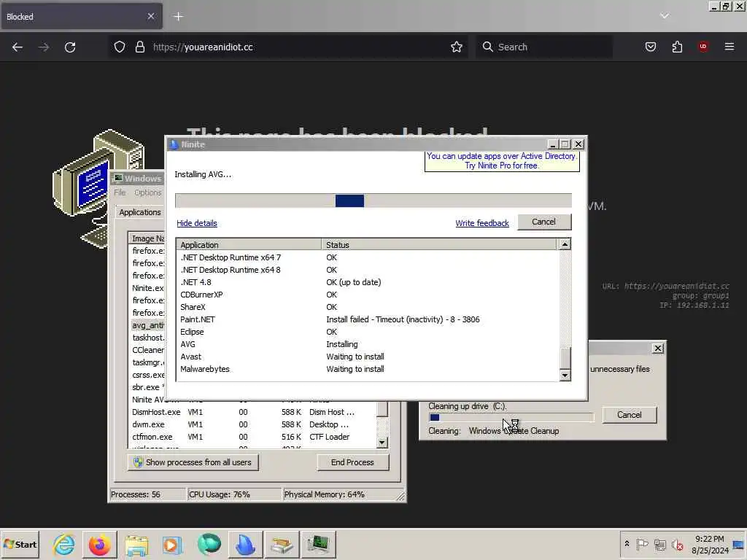This screenshot has width=747, height=560.
Task: Open Windows Media Player taskbar icon
Action: pyautogui.click(x=172, y=545)
